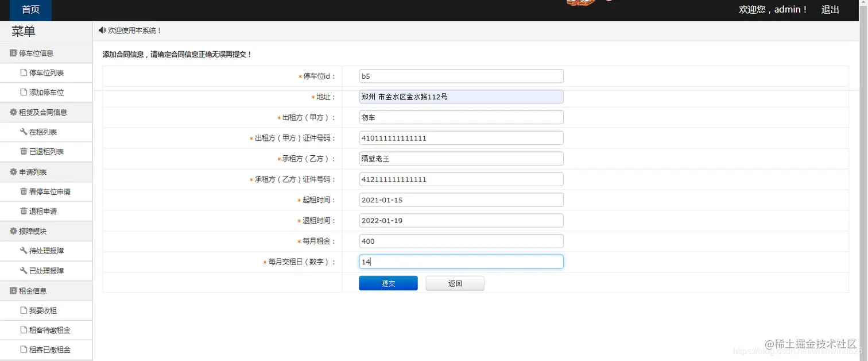Click the trash icon beside 退租申请
The width and height of the screenshot is (868, 361).
click(x=24, y=212)
